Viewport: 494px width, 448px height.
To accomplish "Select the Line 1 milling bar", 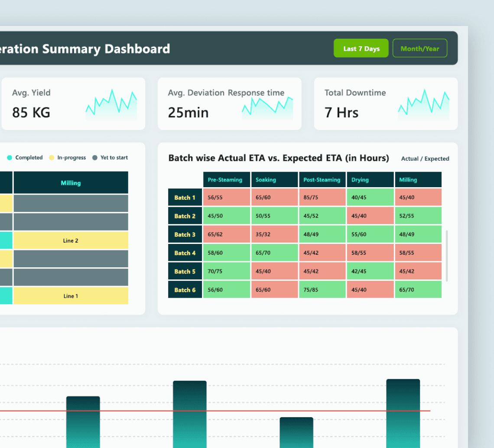I will click(x=71, y=295).
